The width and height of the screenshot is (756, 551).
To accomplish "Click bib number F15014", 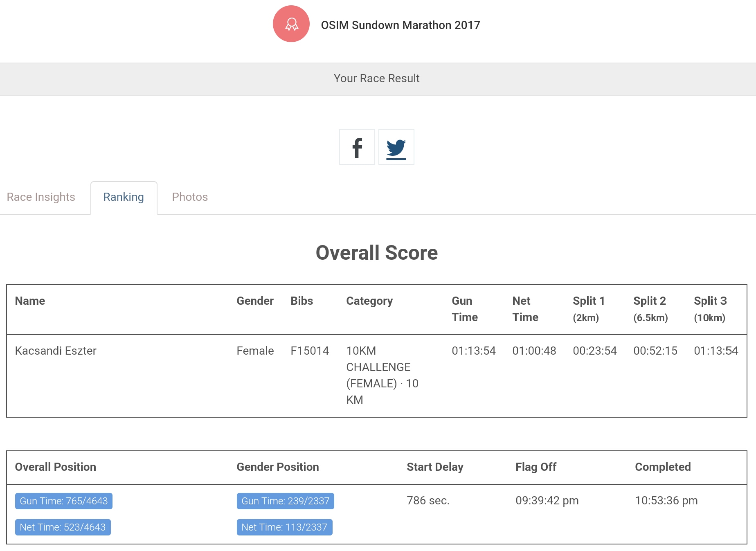I will 310,351.
